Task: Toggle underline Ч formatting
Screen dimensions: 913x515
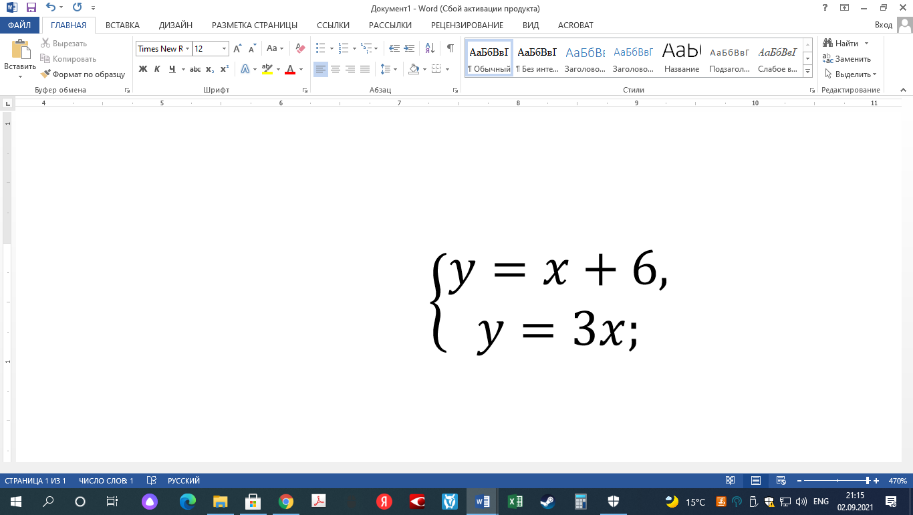Action: click(x=172, y=69)
